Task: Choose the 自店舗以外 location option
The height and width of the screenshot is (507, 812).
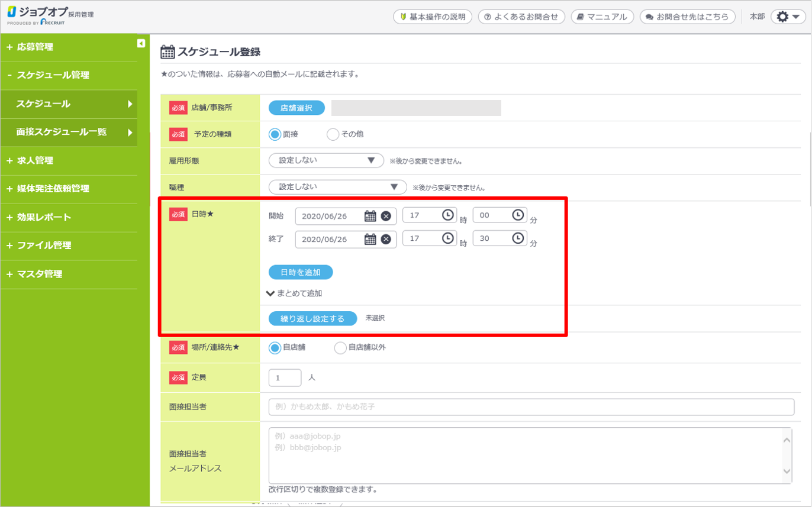Action: (340, 348)
